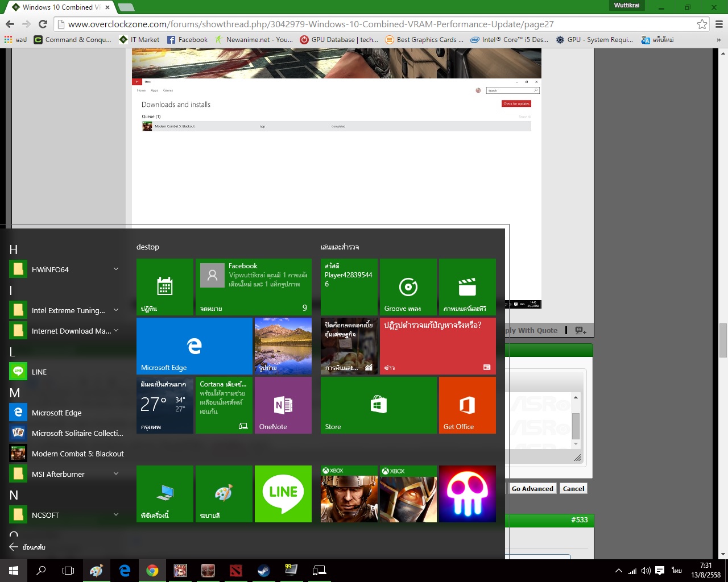Open Modern Combat 5: Blackout in apps list
The image size is (728, 582).
(66, 454)
